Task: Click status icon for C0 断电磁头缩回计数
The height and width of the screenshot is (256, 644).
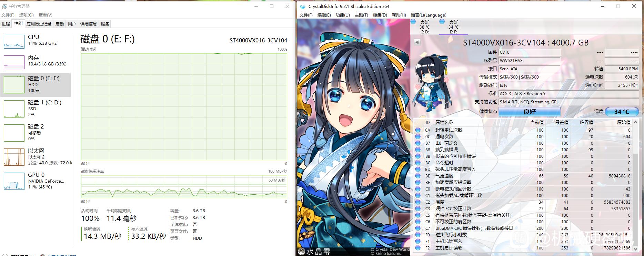Action: click(418, 189)
